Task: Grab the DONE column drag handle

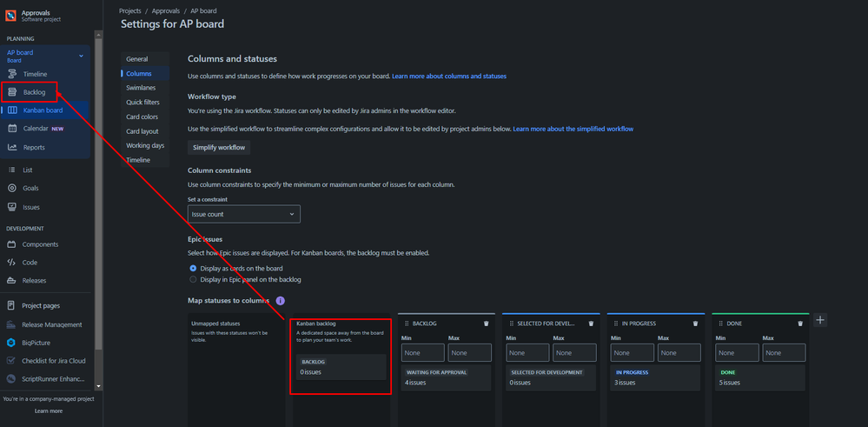Action: 721,324
